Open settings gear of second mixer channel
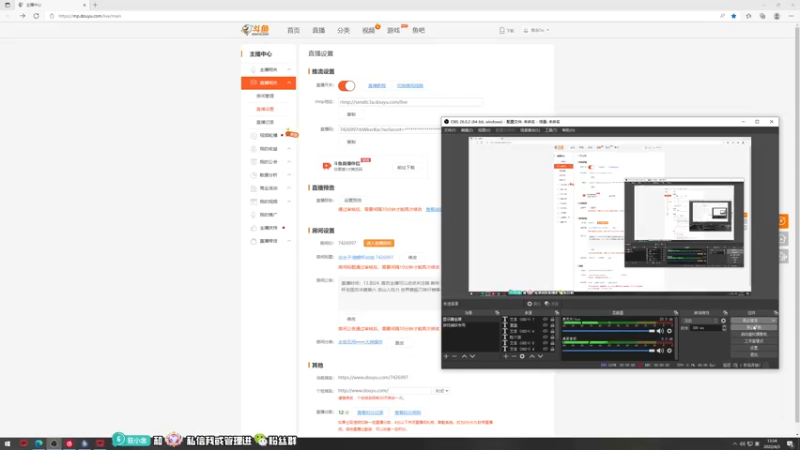The height and width of the screenshot is (450, 800). (x=669, y=351)
